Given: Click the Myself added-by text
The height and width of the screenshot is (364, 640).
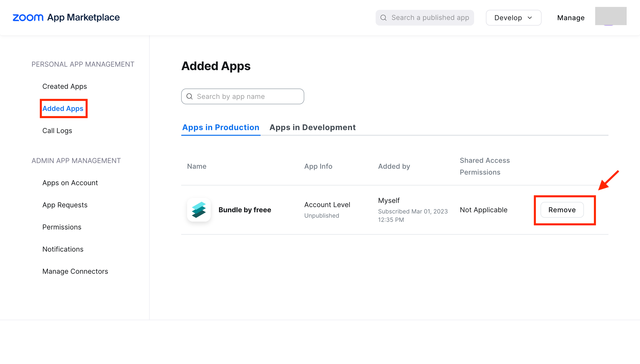Looking at the screenshot, I should (389, 200).
